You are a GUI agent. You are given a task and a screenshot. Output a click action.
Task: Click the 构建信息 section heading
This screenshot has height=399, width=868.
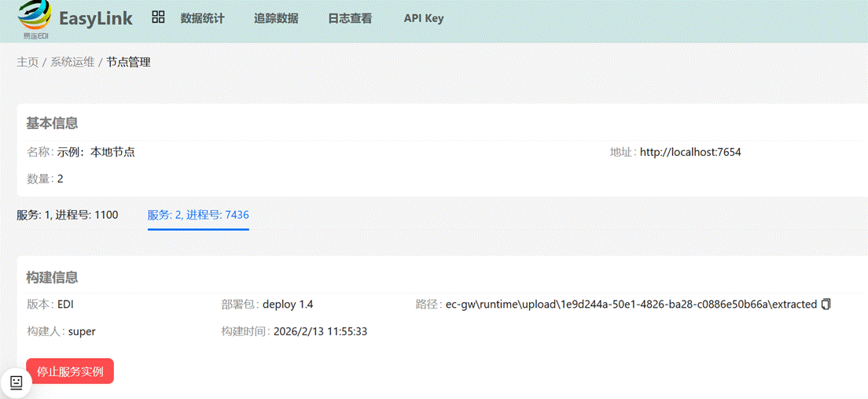pyautogui.click(x=52, y=277)
